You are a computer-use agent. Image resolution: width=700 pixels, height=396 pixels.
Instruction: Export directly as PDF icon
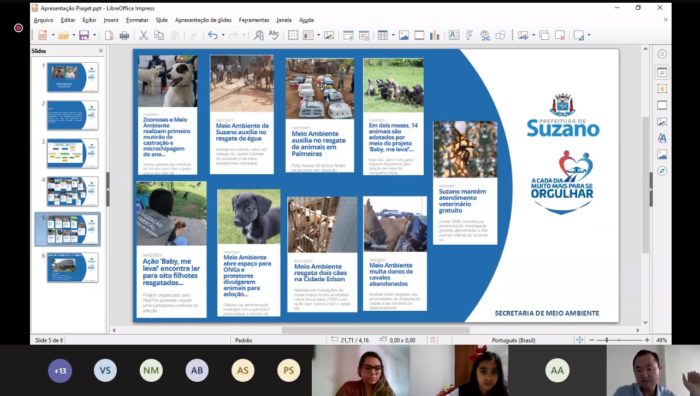tap(108, 35)
